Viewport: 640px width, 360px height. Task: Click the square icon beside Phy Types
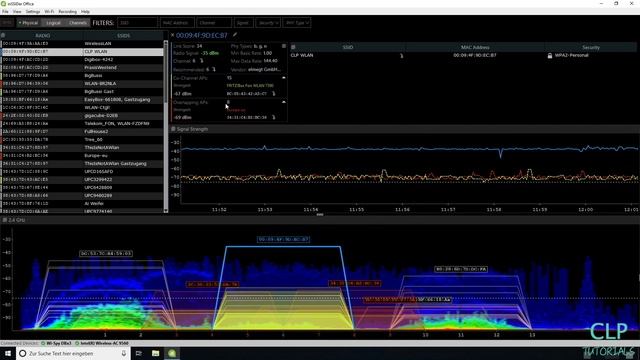[x=284, y=46]
